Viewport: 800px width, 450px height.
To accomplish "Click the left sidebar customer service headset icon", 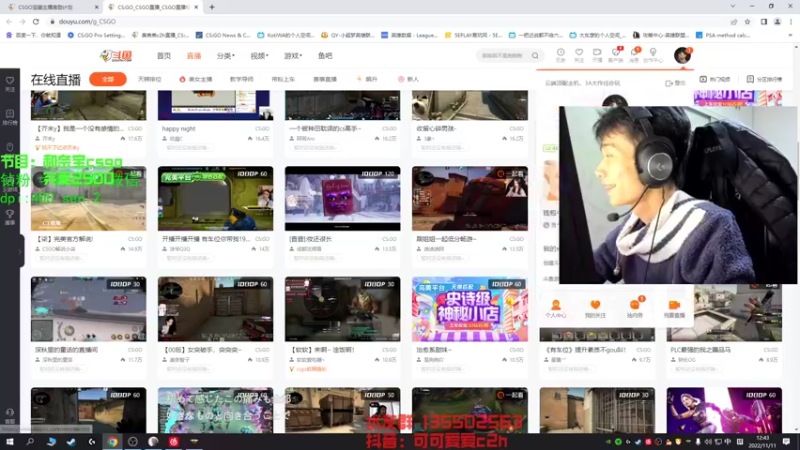I will pos(10,415).
